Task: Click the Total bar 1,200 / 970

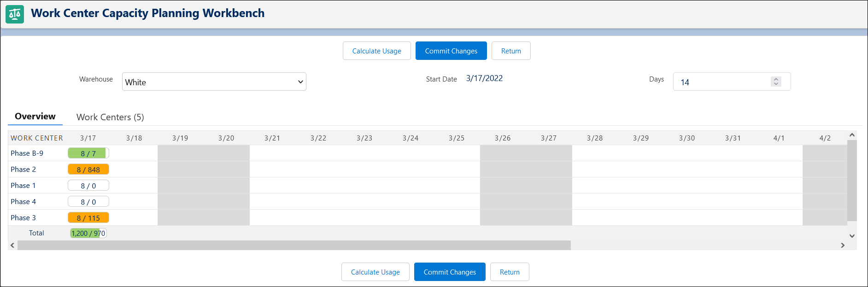Action: point(88,233)
